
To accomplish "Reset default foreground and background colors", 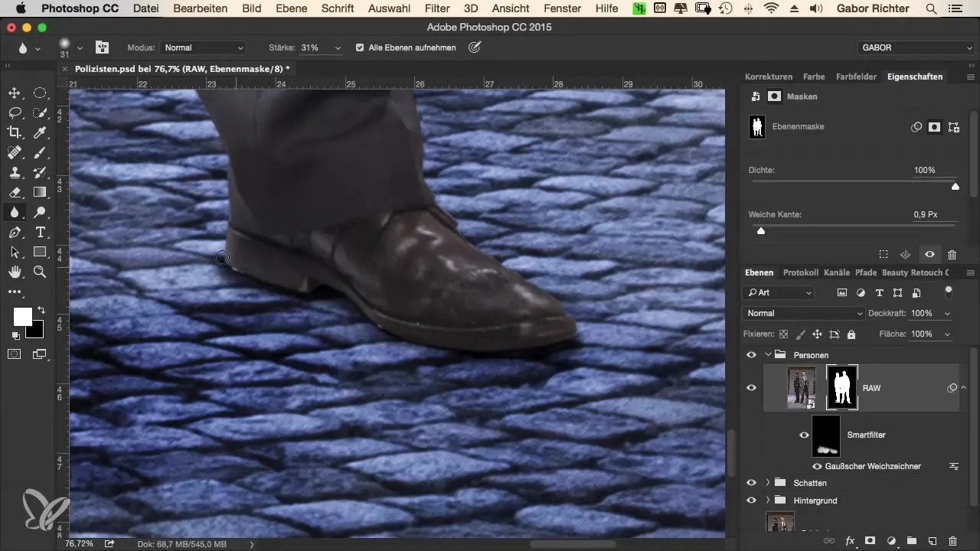I will pos(16,336).
